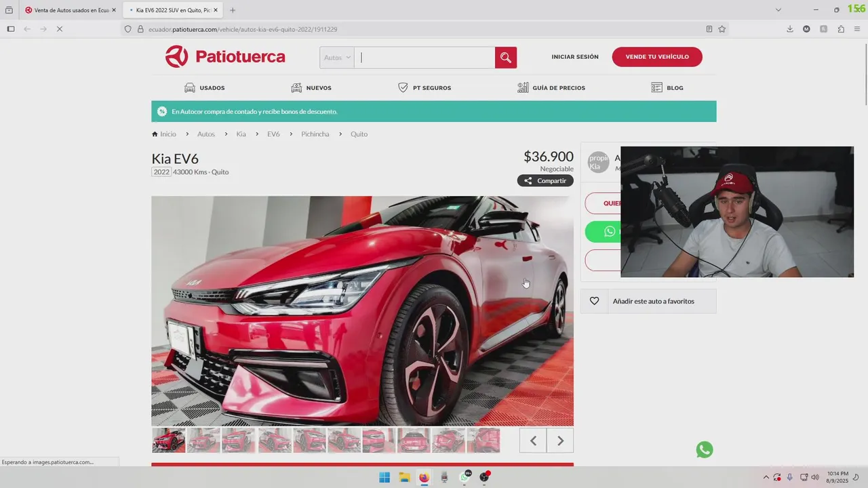Select the second gallery thumbnail
This screenshot has width=868, height=488.
tap(203, 441)
